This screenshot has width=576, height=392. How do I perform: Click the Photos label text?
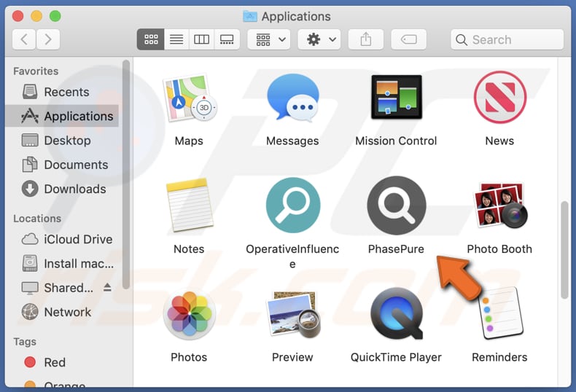pos(189,358)
